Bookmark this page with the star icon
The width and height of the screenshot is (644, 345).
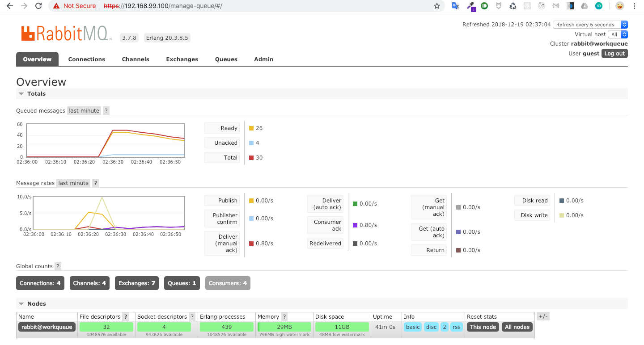[437, 6]
